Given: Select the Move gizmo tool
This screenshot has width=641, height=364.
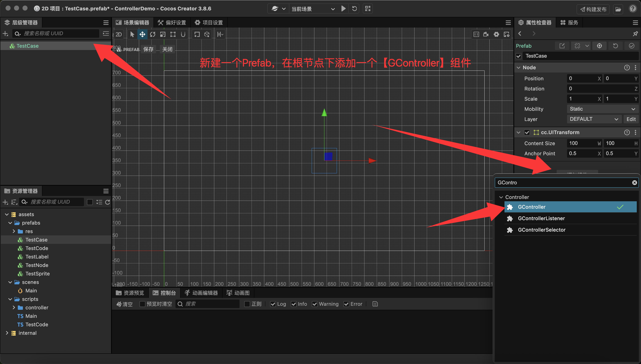Looking at the screenshot, I should [142, 34].
